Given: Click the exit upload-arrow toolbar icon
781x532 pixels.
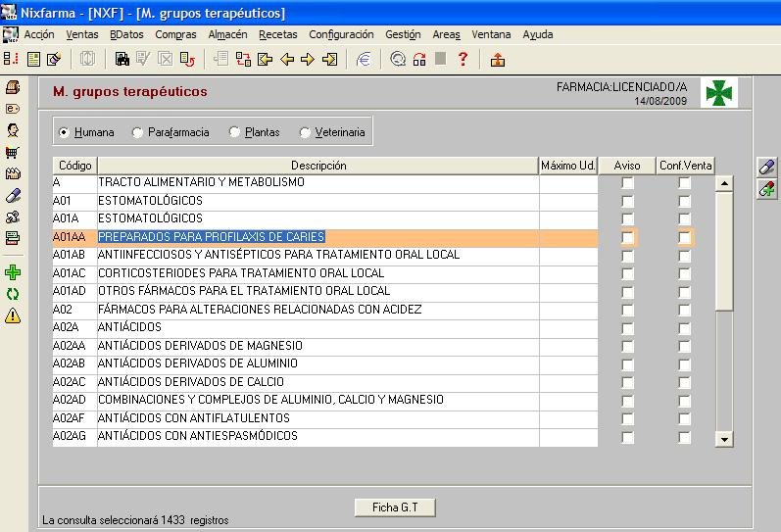Looking at the screenshot, I should pyautogui.click(x=498, y=60).
